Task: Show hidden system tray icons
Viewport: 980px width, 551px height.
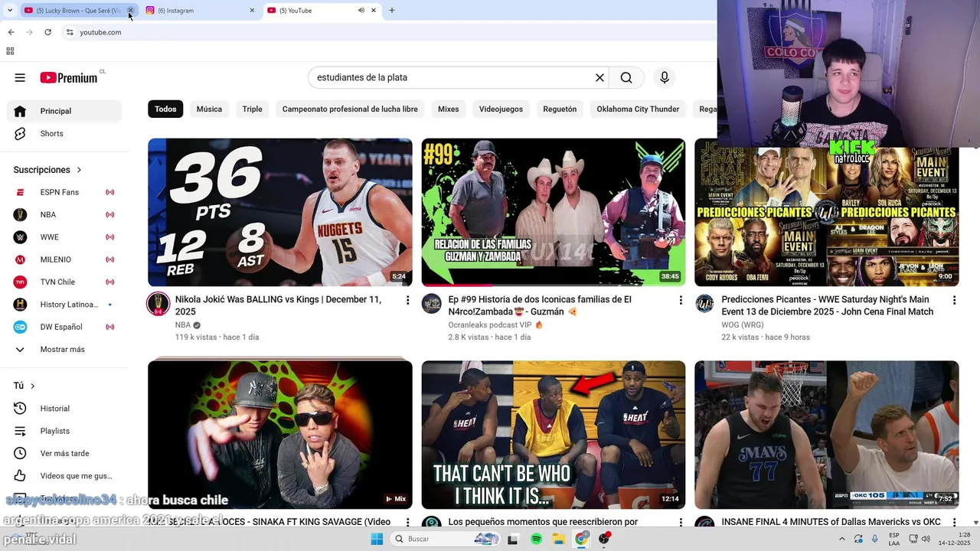Action: tap(842, 540)
